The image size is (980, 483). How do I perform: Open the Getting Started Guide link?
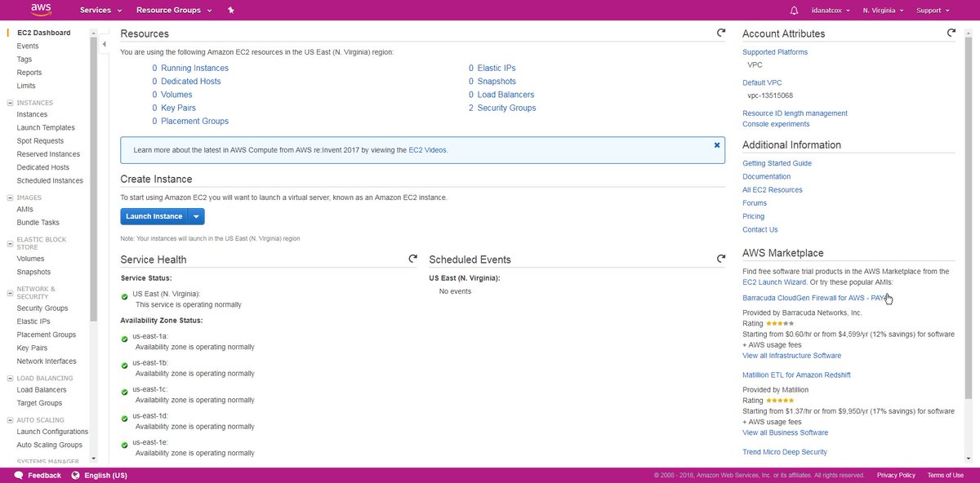point(777,163)
